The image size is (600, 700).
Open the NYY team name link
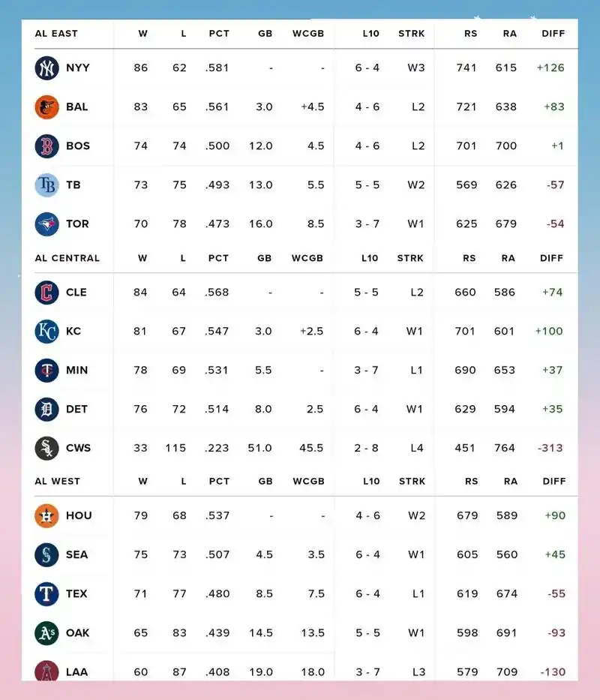78,68
